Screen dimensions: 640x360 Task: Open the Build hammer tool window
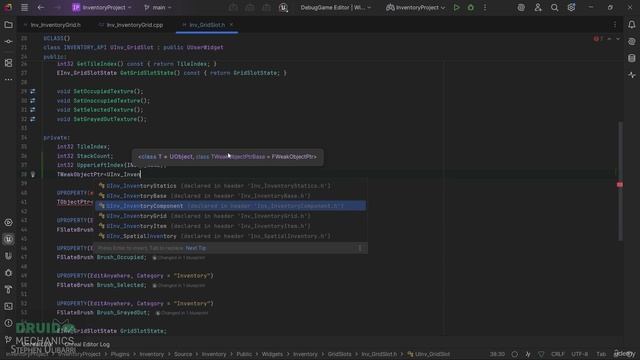[8, 289]
